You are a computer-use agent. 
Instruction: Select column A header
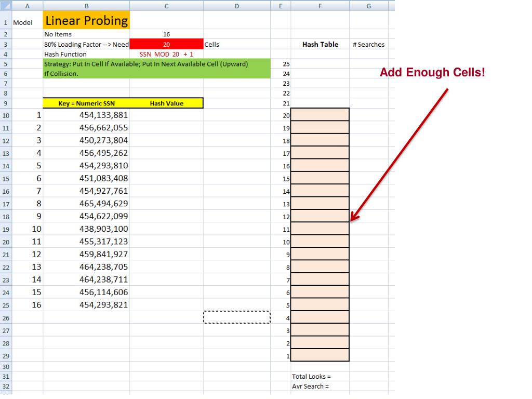click(x=28, y=6)
